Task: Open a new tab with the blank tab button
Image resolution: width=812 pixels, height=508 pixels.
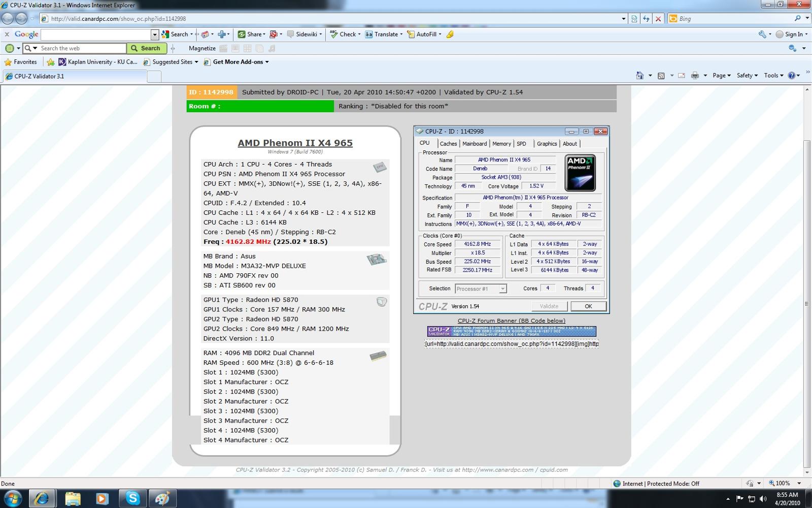Action: [154, 77]
